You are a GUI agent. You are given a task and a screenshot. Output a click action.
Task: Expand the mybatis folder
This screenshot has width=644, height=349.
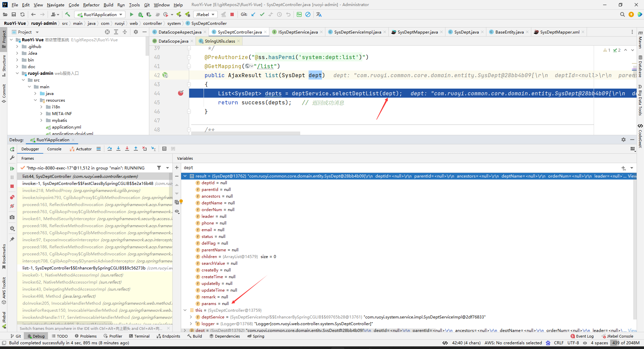pos(41,120)
